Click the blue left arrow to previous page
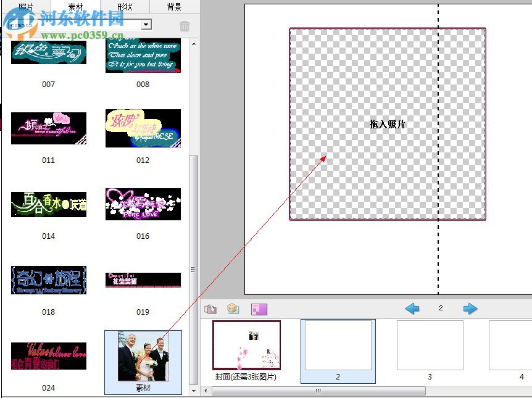This screenshot has width=532, height=398. (412, 309)
